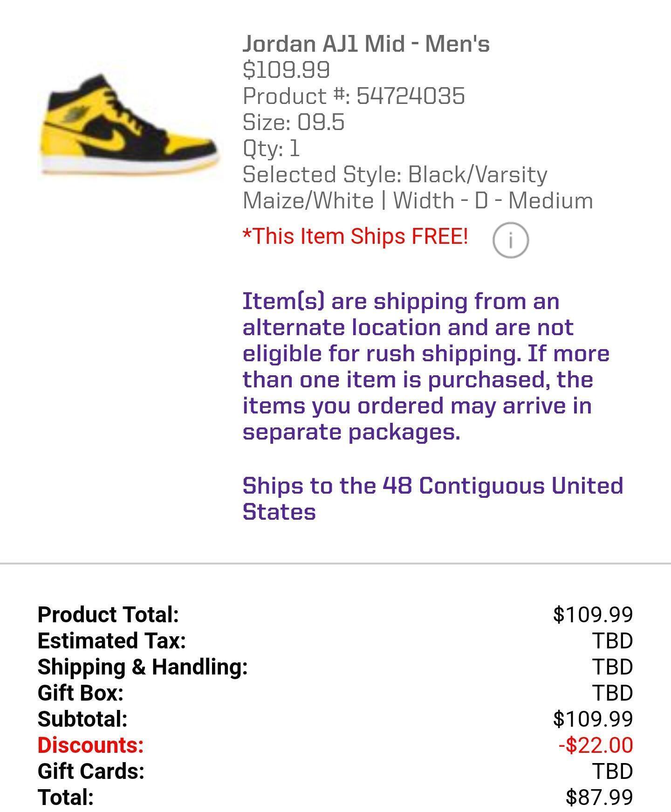This screenshot has width=671, height=812.
Task: Open the yellow and black Jordan shoe thumbnail
Action: [x=129, y=126]
